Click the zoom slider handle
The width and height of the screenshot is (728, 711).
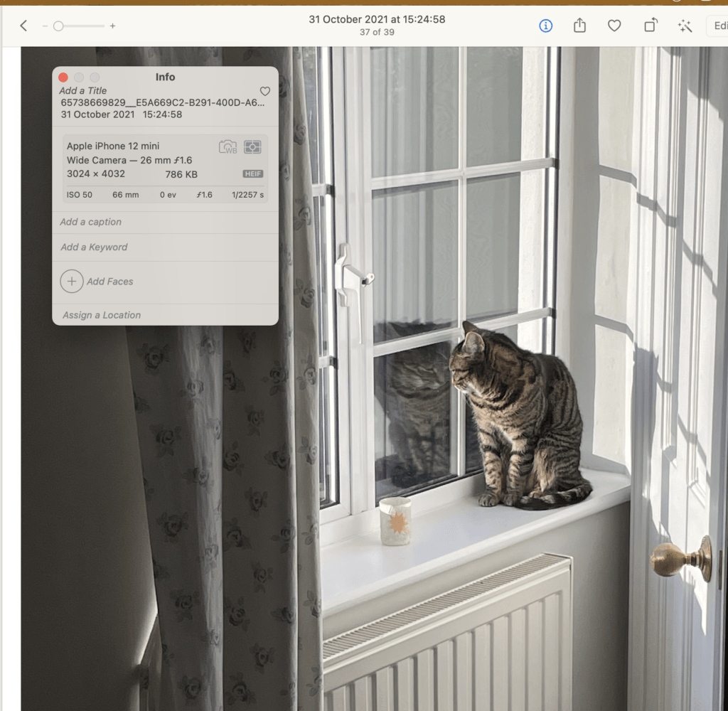pyautogui.click(x=58, y=26)
